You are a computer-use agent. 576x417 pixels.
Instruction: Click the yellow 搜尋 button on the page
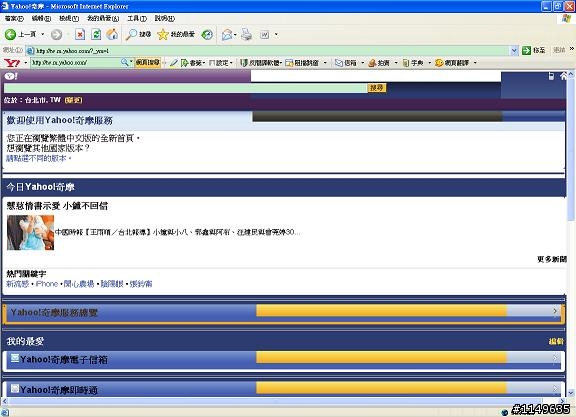pos(377,88)
